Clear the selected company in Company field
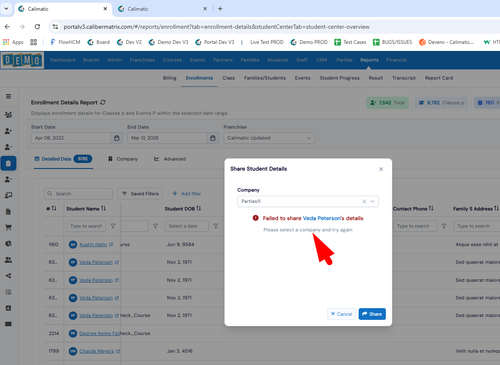This screenshot has height=365, width=500. [364, 201]
